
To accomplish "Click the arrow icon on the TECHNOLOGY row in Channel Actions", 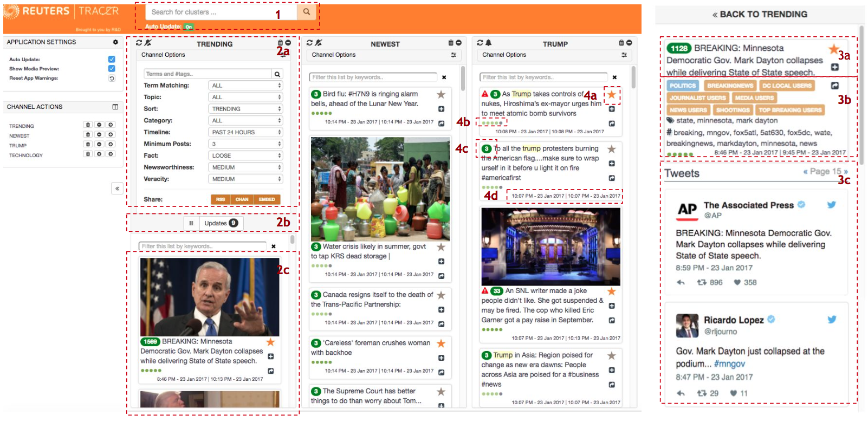I will click(111, 154).
